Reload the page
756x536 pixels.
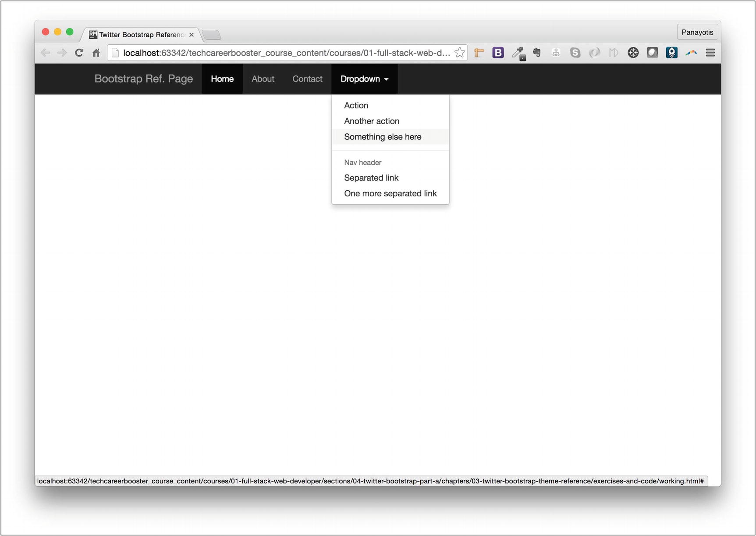(x=79, y=53)
